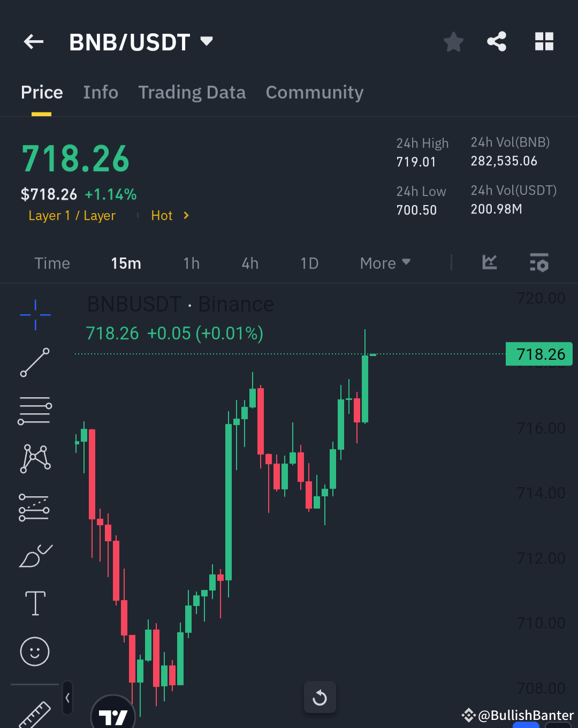
Task: Select the text annotation tool
Action: tap(35, 603)
